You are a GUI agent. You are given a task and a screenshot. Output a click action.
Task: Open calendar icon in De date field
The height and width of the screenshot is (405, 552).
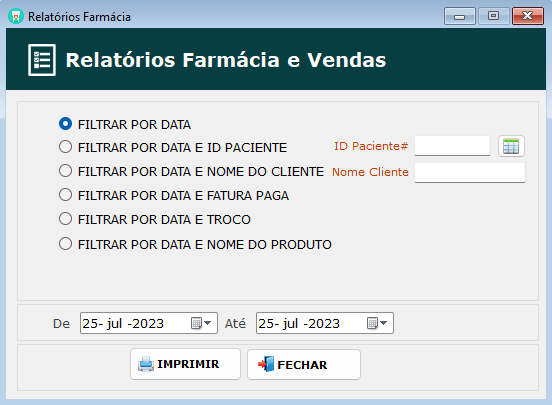pos(196,323)
